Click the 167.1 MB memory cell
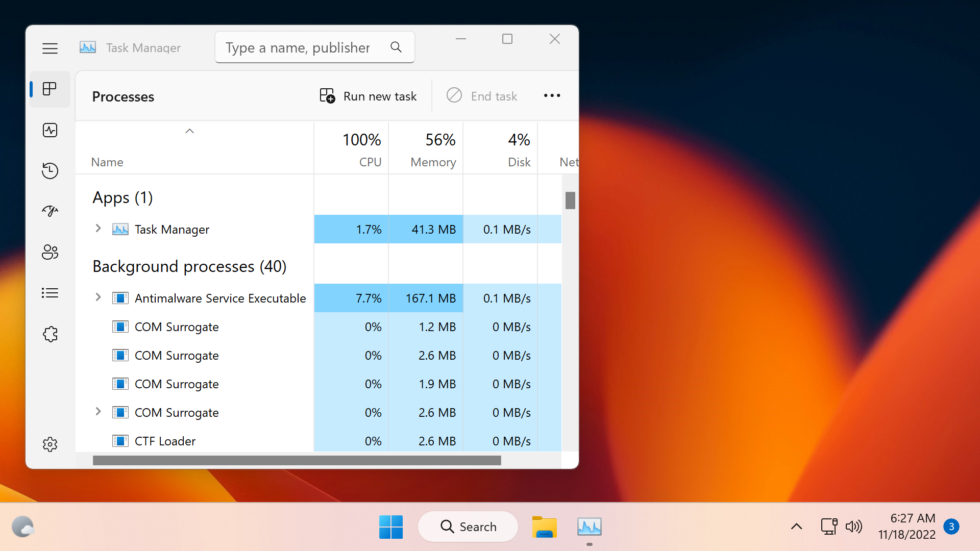Image resolution: width=980 pixels, height=551 pixels. (426, 298)
